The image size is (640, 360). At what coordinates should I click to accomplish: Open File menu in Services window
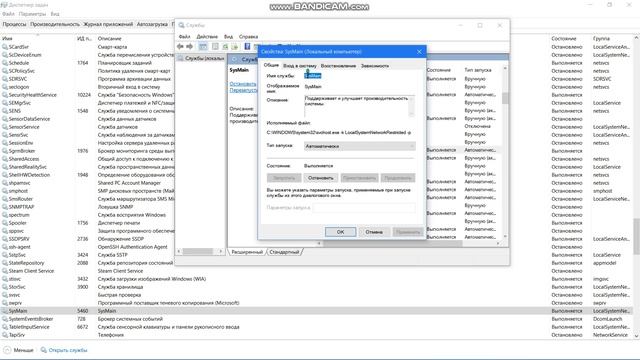[x=184, y=37]
